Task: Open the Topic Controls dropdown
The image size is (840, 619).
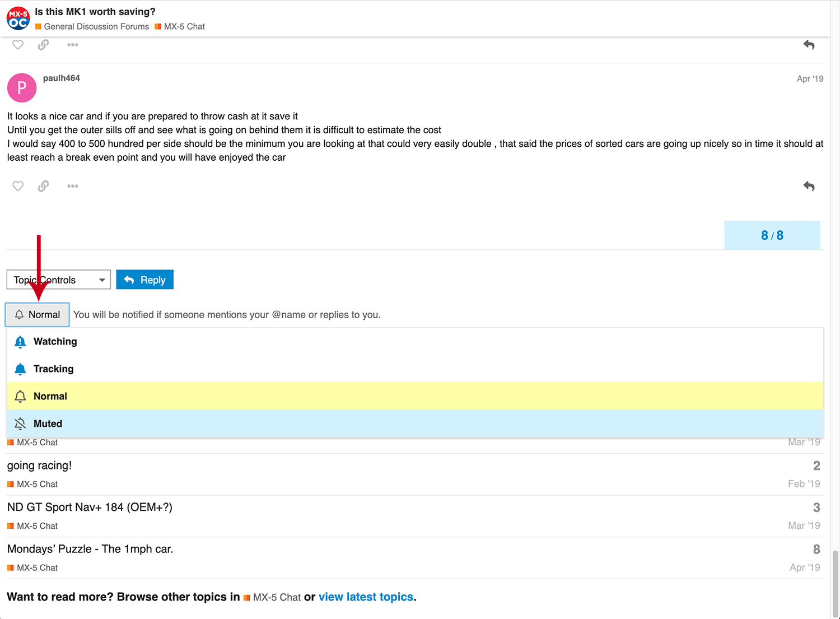Action: (x=59, y=280)
